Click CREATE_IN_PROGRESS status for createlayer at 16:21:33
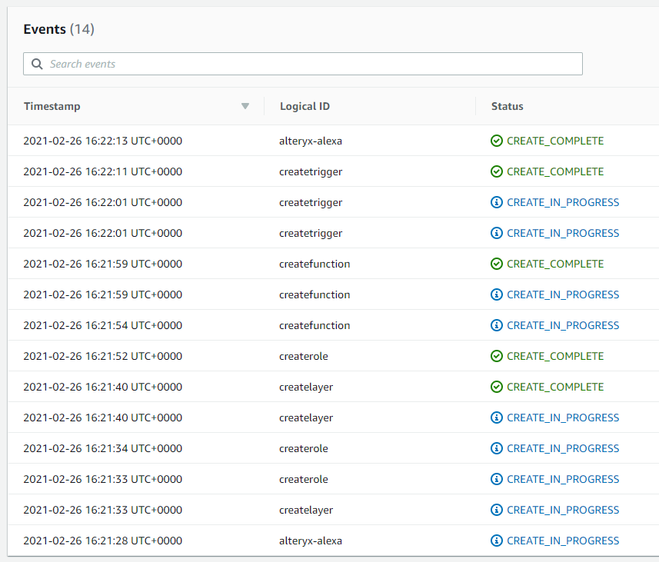This screenshot has height=562, width=659. pyautogui.click(x=563, y=510)
